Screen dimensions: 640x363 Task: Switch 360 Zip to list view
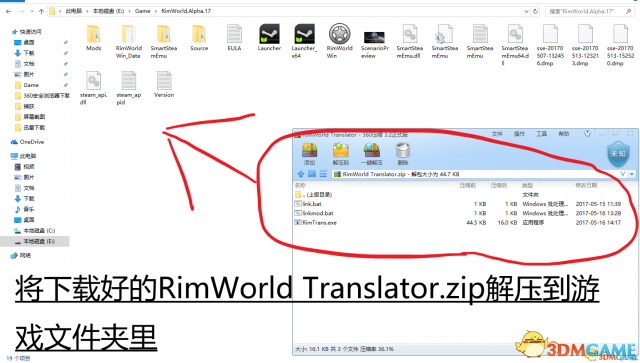tap(323, 174)
